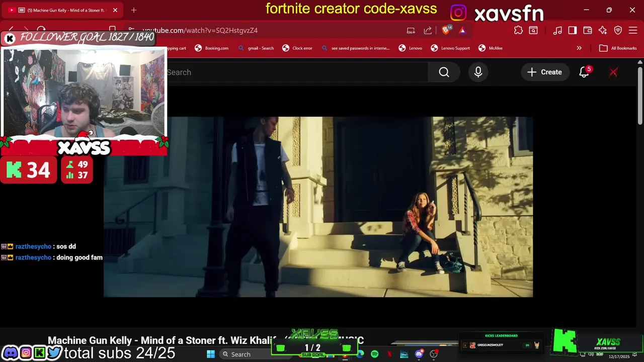
Task: Open Disney+ from the taskbar
Action: (x=404, y=354)
